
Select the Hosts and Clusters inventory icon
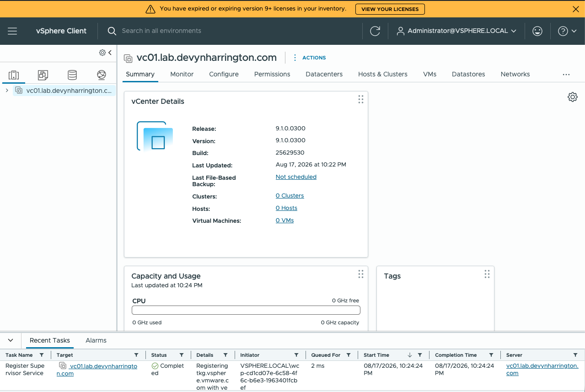click(x=14, y=75)
